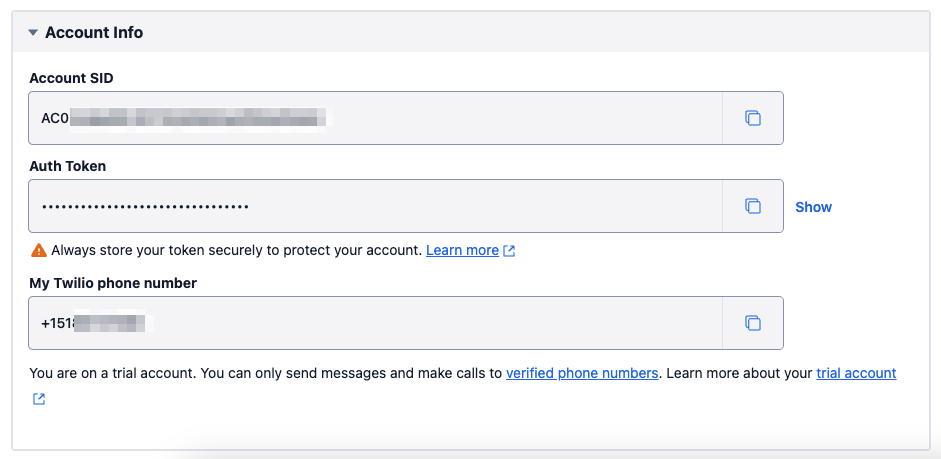Copy the Twilio phone number
941x459 pixels.
[753, 323]
